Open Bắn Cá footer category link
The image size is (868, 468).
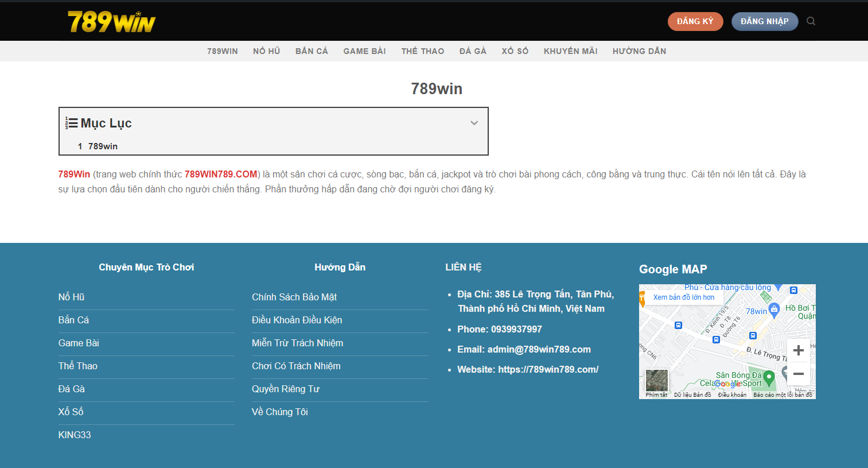click(x=73, y=320)
